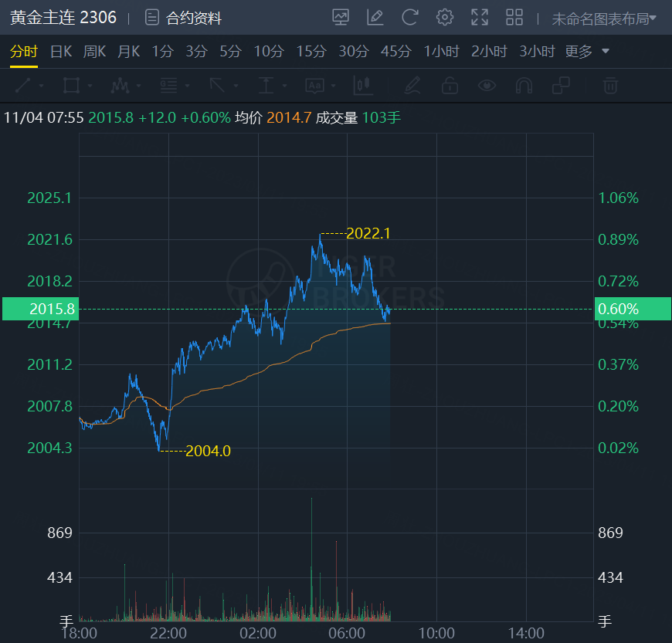Open the multi-chart grid layout
Image resolution: width=672 pixels, height=643 pixels.
(x=514, y=17)
